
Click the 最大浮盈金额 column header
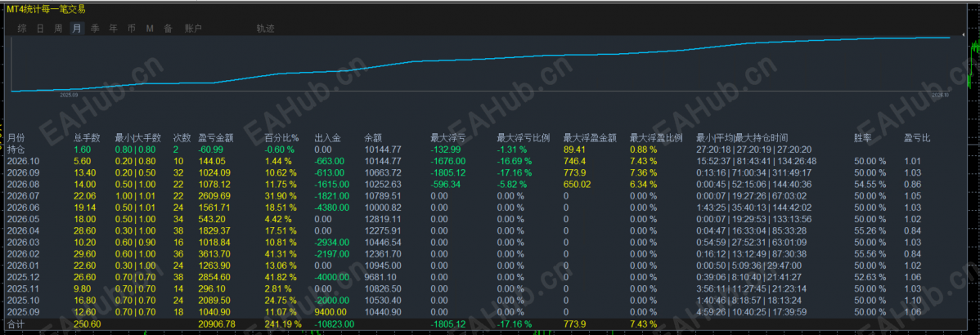pos(590,138)
